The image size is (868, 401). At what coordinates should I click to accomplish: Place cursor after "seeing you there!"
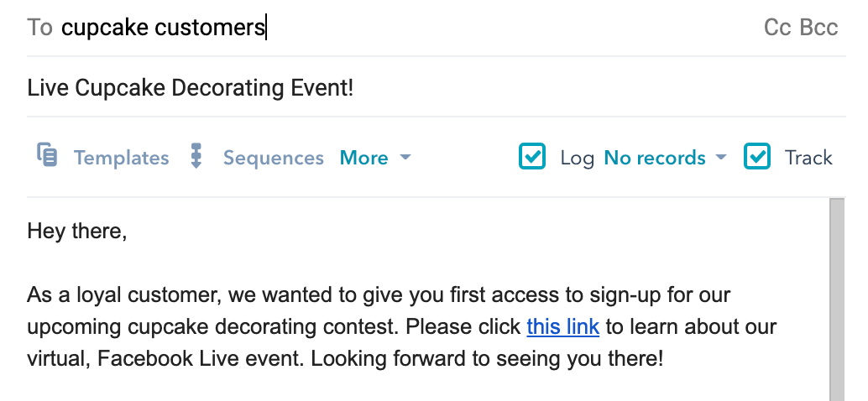coord(665,360)
